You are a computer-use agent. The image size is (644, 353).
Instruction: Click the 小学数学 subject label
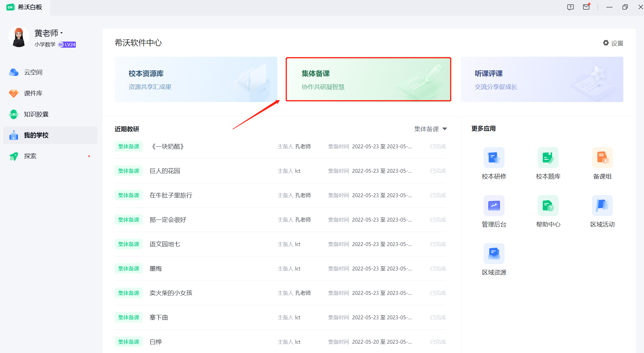pos(45,44)
